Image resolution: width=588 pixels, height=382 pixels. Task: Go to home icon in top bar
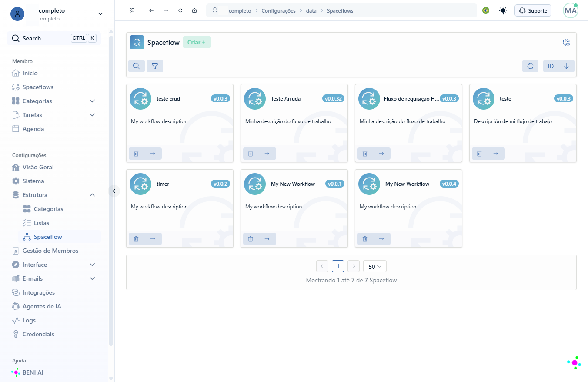click(x=194, y=10)
